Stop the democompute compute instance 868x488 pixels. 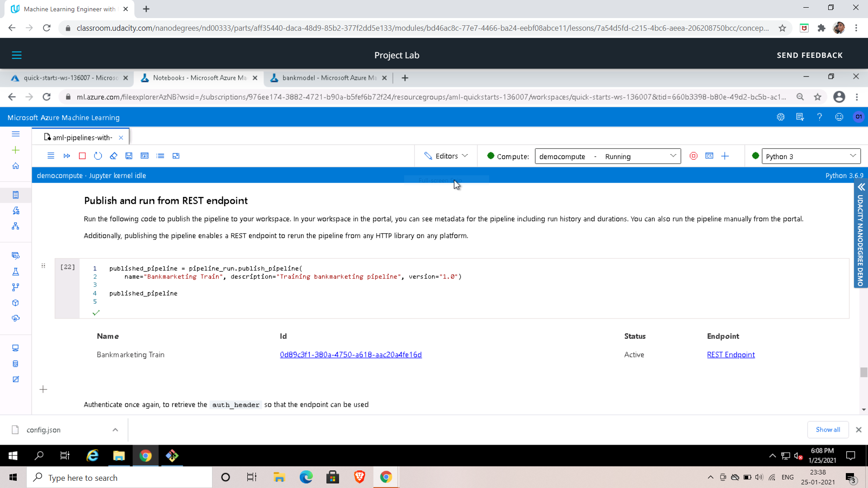tap(693, 156)
